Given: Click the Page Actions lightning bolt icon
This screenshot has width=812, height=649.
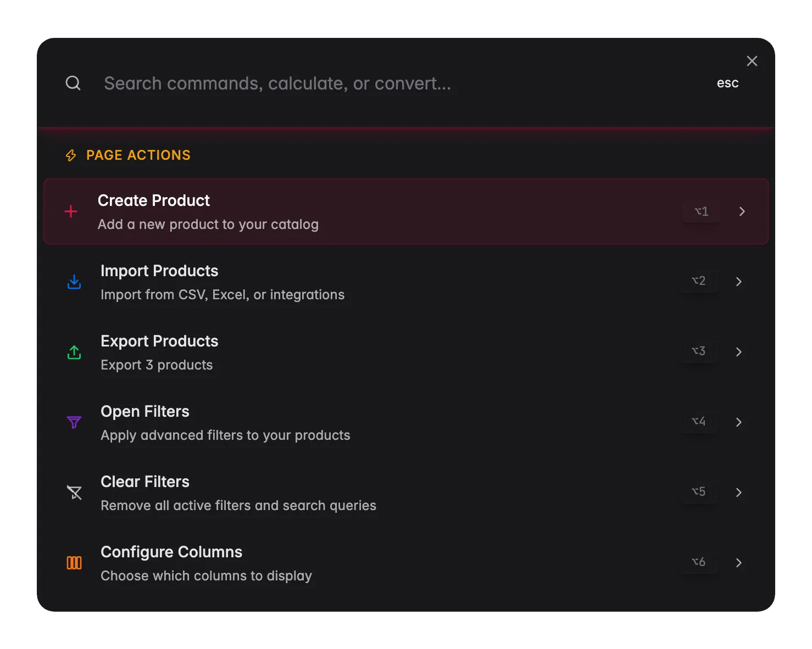Looking at the screenshot, I should coord(71,155).
